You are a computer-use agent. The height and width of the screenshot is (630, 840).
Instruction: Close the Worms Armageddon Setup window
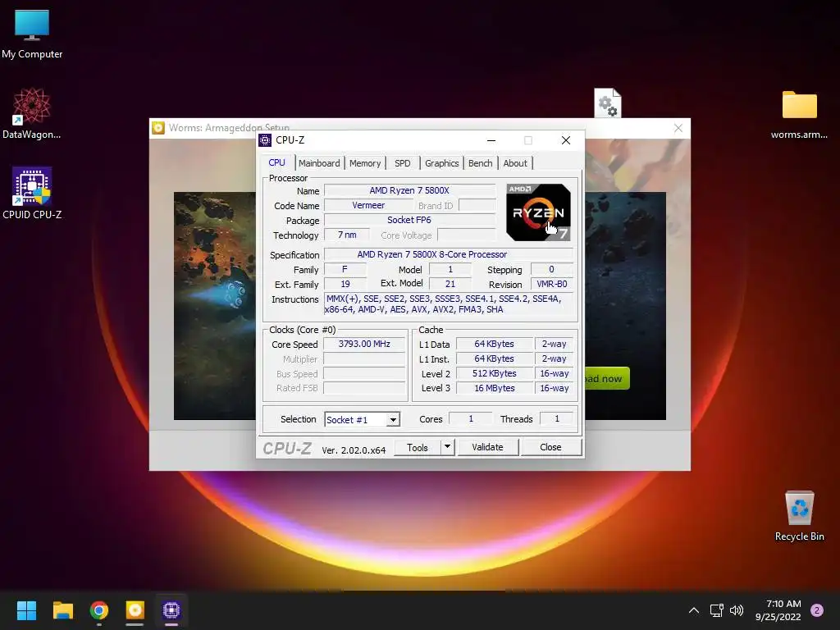(x=678, y=128)
